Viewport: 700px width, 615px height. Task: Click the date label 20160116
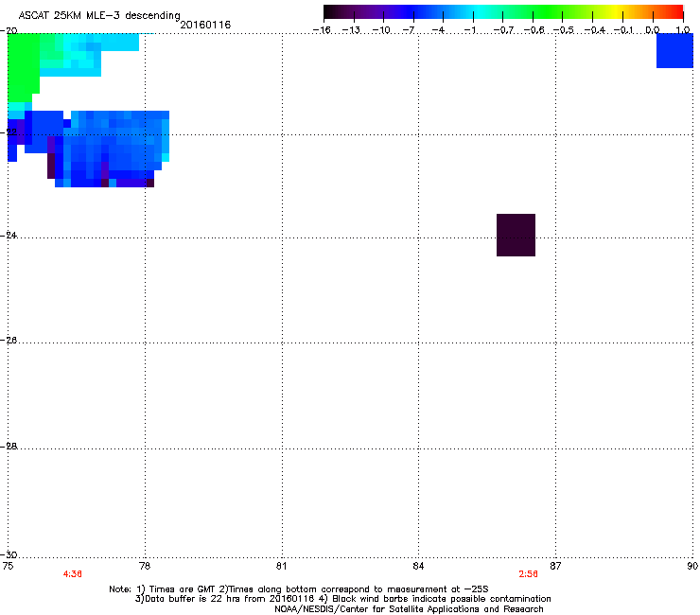click(x=205, y=25)
